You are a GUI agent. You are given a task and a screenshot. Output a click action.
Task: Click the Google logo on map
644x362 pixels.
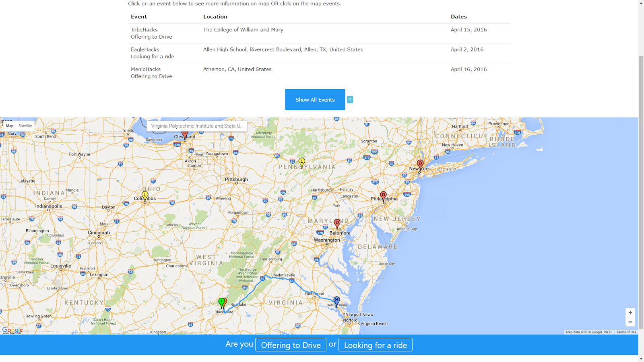pyautogui.click(x=12, y=330)
